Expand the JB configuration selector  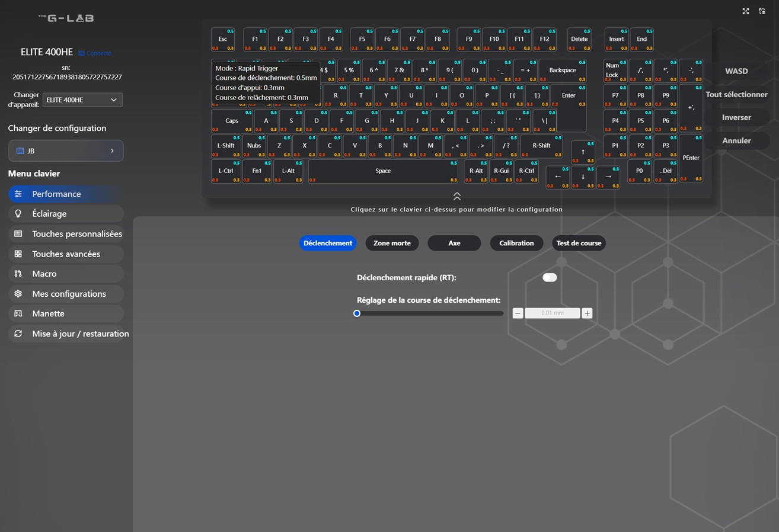(x=66, y=150)
